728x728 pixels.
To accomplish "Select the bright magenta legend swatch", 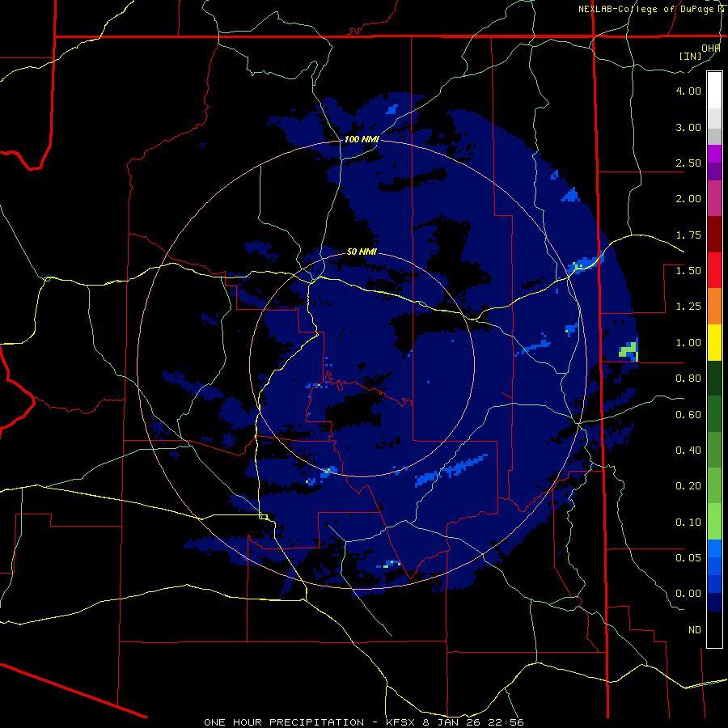I will (x=714, y=154).
